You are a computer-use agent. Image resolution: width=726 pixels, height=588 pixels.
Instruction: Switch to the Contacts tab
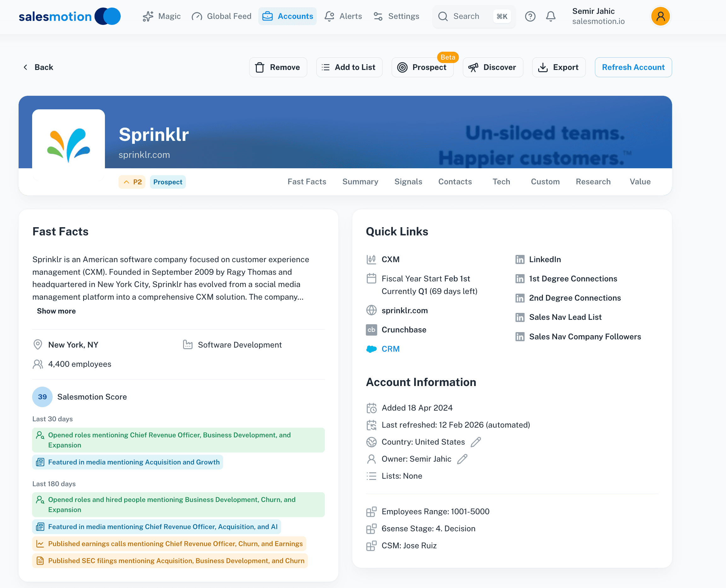(455, 182)
